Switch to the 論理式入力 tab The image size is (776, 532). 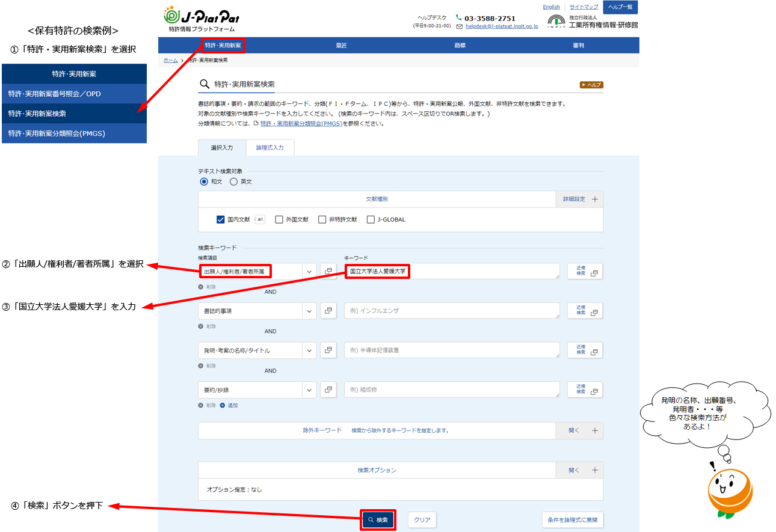(270, 147)
